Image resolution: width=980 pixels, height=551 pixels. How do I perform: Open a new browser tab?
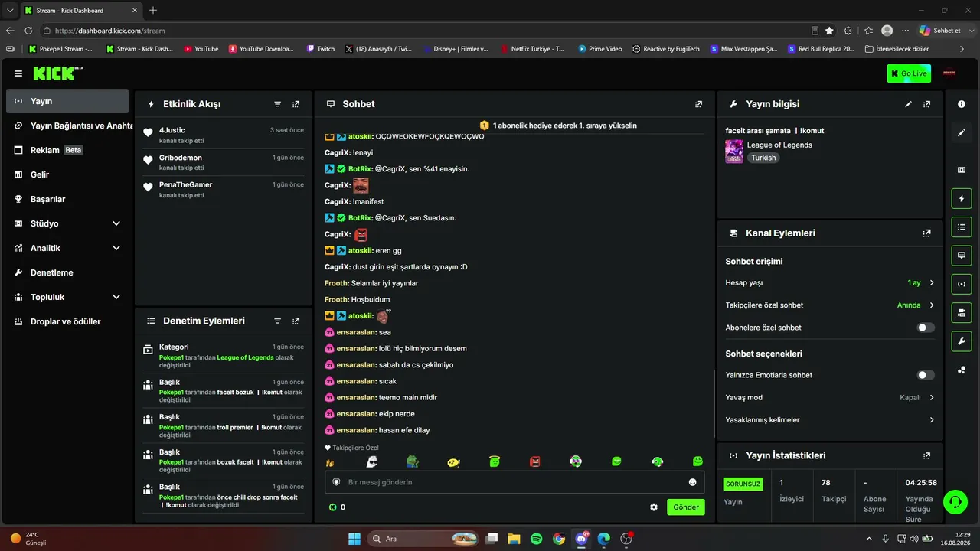(153, 11)
